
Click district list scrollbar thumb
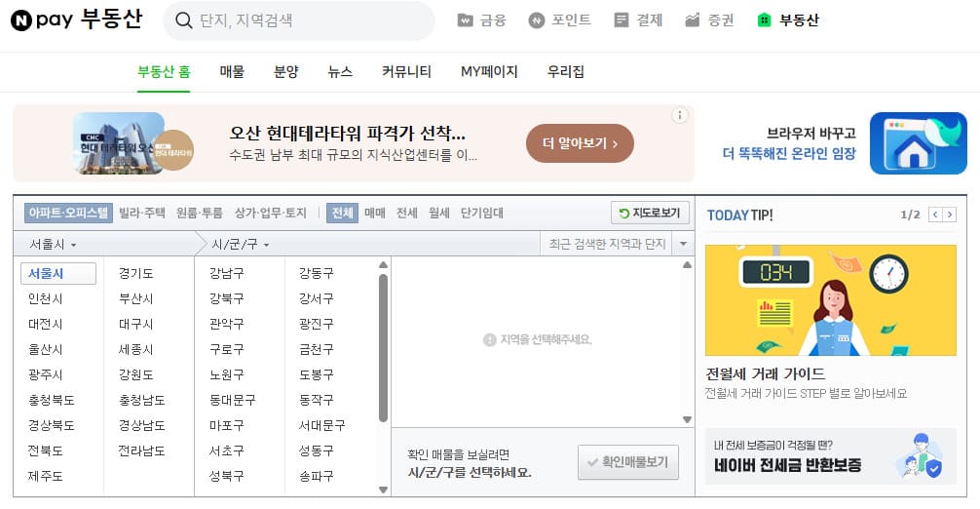[383, 348]
